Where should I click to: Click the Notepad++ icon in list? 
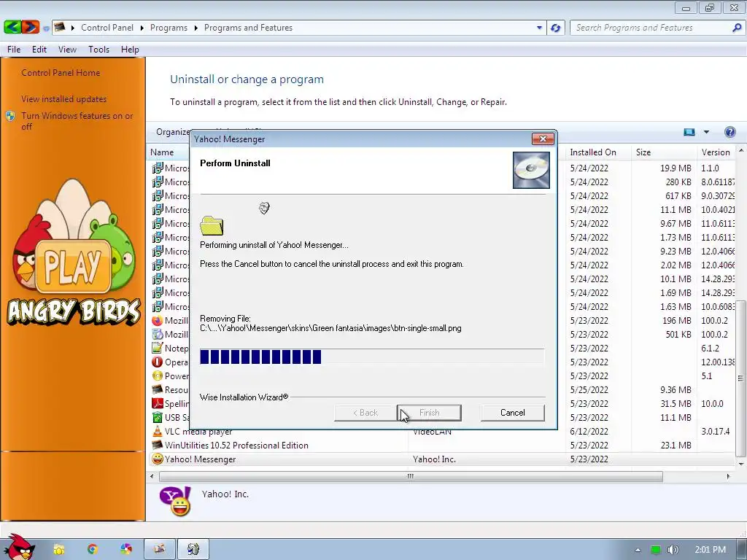tap(158, 348)
